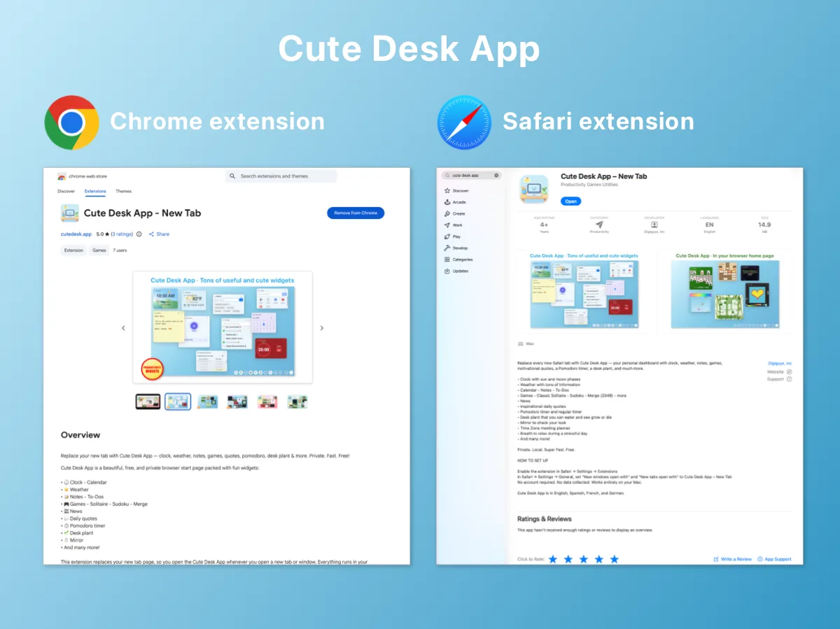Open Updates in the App Store sidebar
This screenshot has height=629, width=840.
coord(456,271)
